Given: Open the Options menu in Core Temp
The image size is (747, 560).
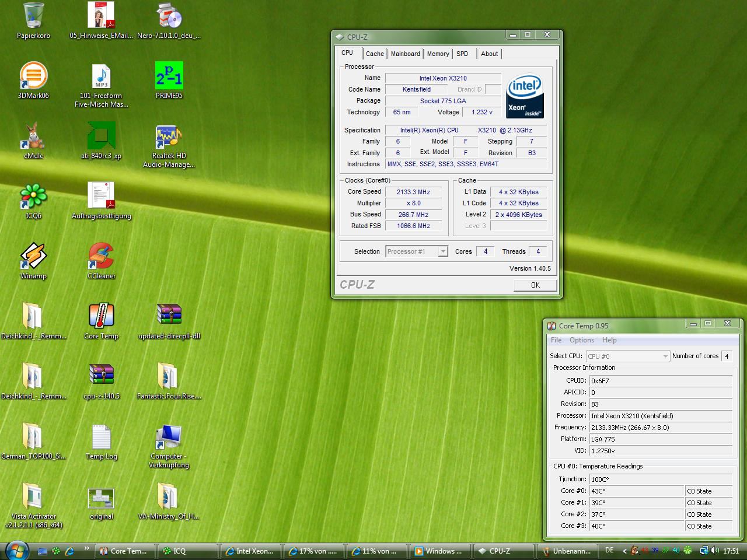Looking at the screenshot, I should [581, 340].
